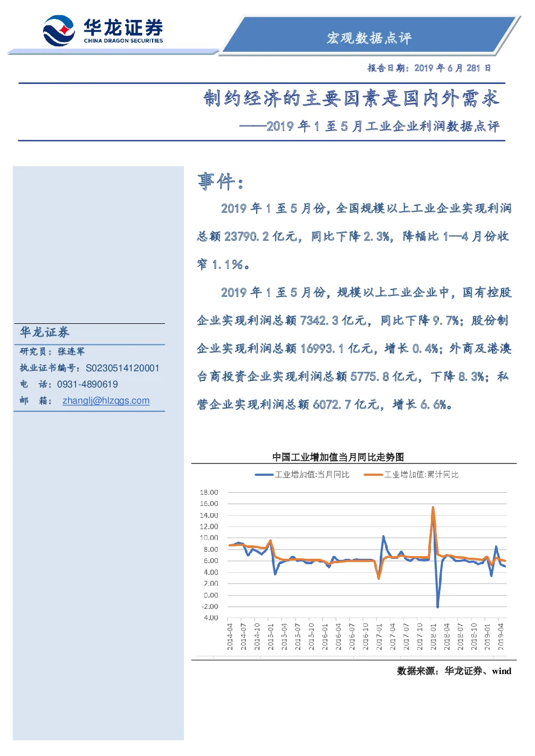Select the line with 利润总额 16993.1 亿元

point(354,348)
